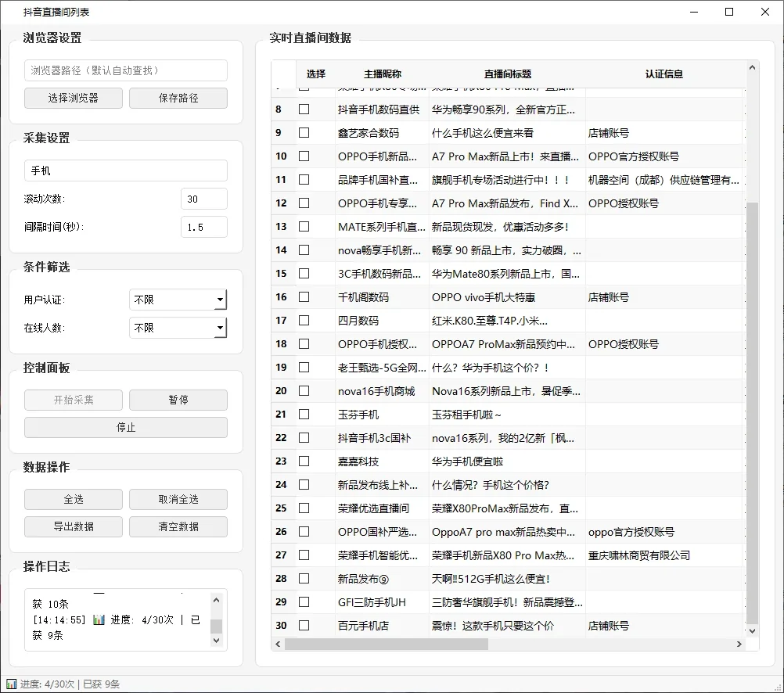Click the cell 百元手机店
784x693 pixels.
382,626
